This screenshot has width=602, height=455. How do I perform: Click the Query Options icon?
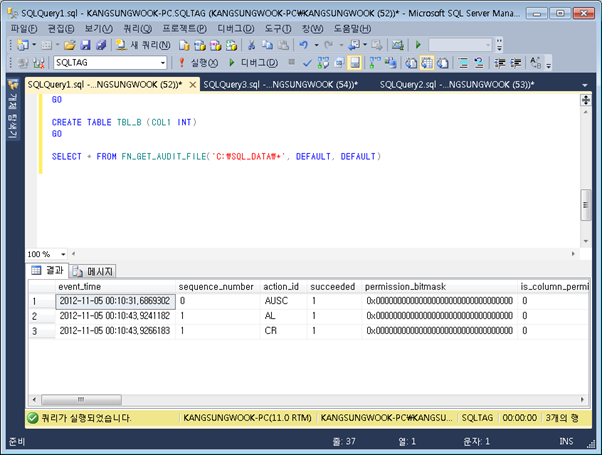(x=339, y=63)
